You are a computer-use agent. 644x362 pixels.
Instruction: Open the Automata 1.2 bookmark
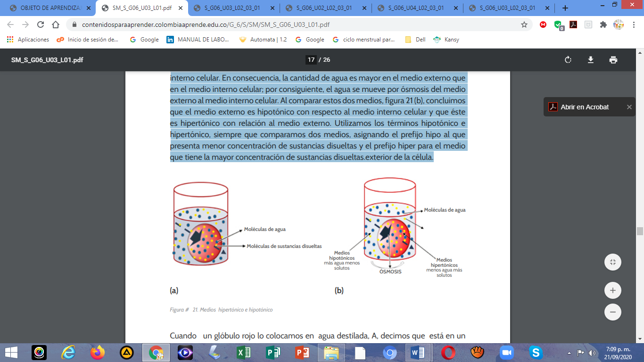(x=263, y=40)
